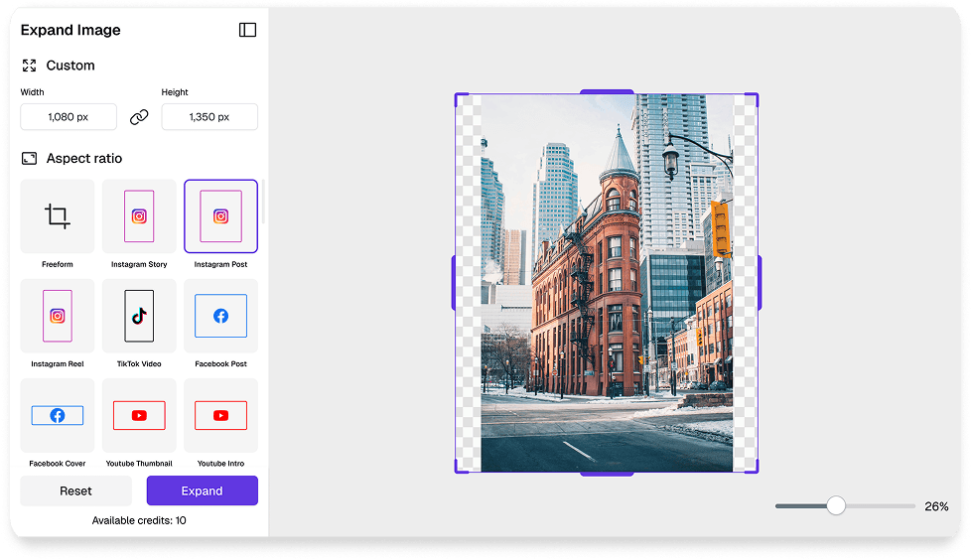Viewport: 971px width, 560px height.
Task: Click the top edge resize handle
Action: 607,92
